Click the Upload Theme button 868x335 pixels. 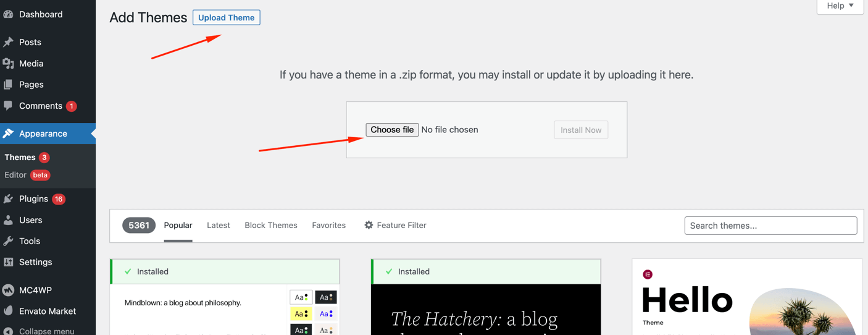[226, 17]
